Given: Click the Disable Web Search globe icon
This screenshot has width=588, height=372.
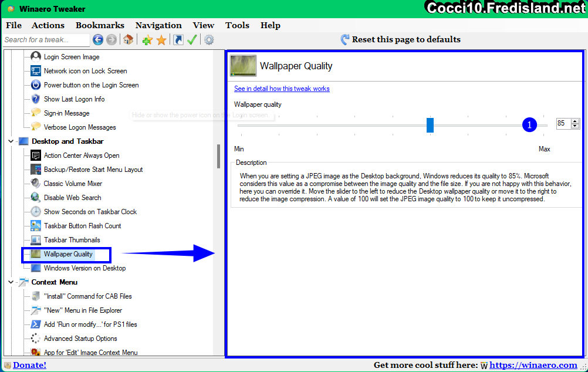Looking at the screenshot, I should tap(36, 198).
